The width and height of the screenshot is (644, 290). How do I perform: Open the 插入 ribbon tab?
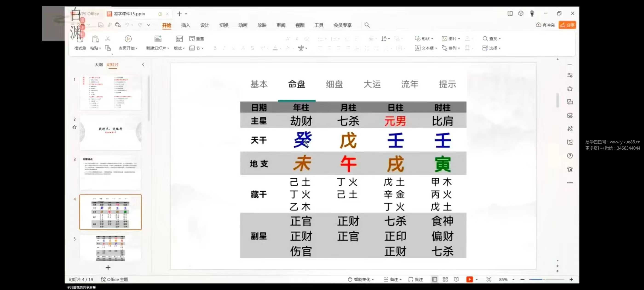186,25
